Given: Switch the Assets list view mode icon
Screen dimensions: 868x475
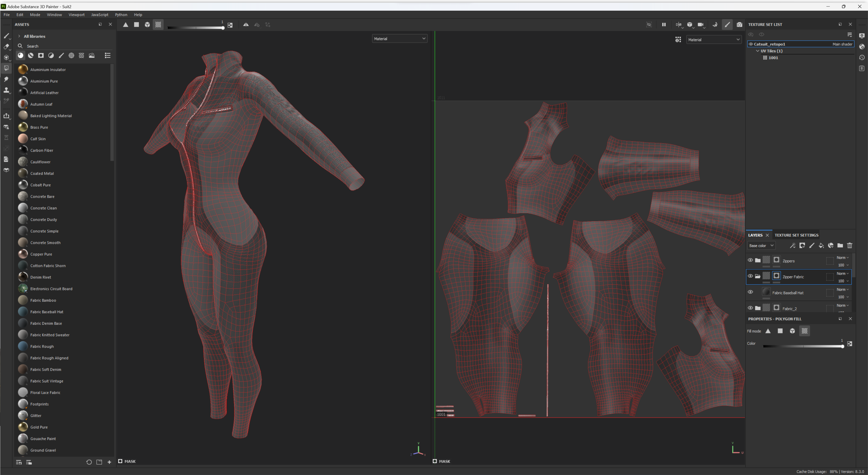Looking at the screenshot, I should tap(108, 55).
